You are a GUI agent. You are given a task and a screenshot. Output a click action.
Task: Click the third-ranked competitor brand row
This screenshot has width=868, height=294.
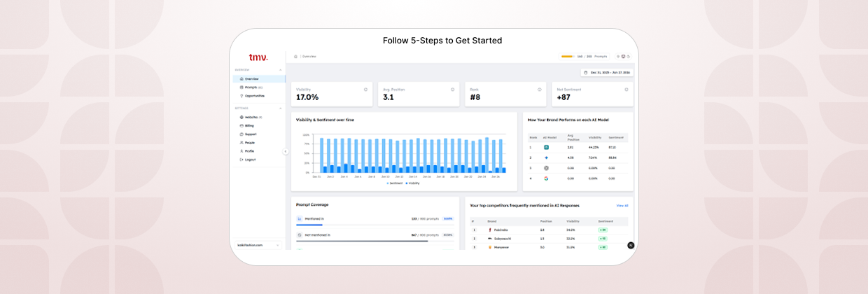pyautogui.click(x=549, y=247)
